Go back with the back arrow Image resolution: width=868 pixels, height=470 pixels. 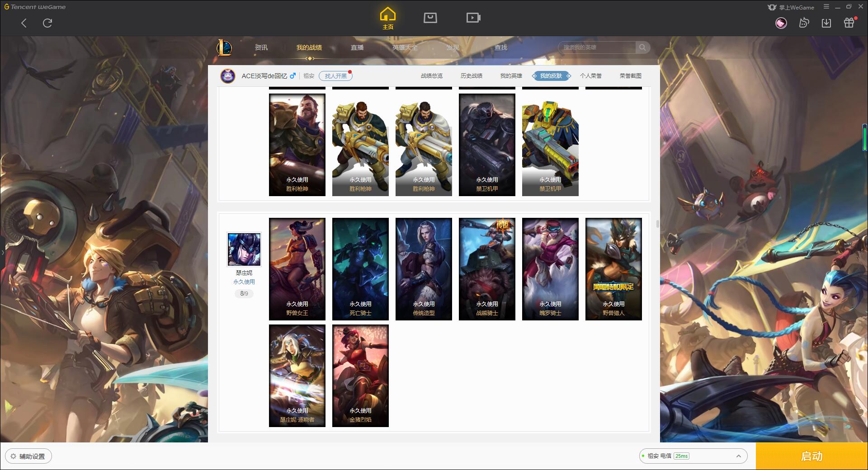tap(24, 23)
